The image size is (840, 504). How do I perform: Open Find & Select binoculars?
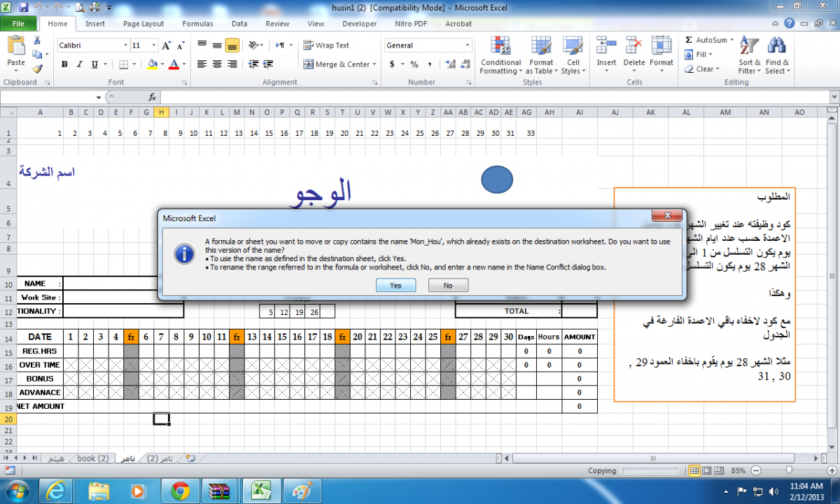[x=776, y=56]
